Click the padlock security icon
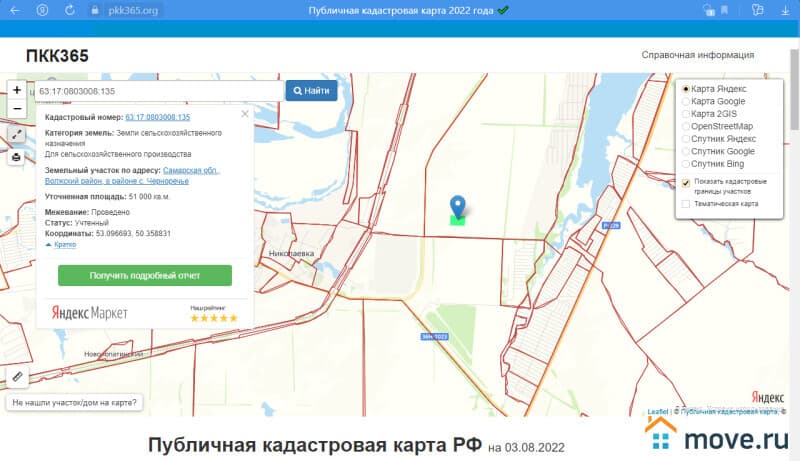Screen dimensions: 800x461 coord(94,10)
